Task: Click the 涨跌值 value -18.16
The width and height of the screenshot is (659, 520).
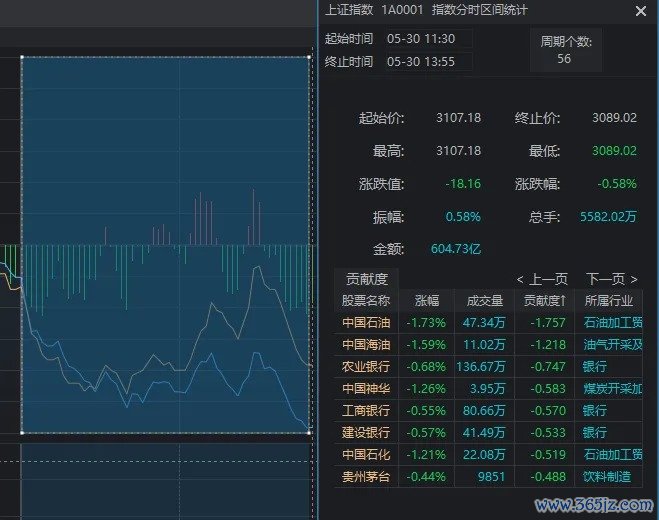Action: coord(463,184)
